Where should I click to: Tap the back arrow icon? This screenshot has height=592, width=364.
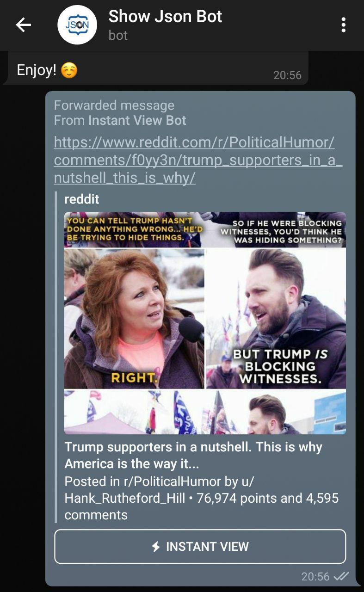pyautogui.click(x=23, y=25)
